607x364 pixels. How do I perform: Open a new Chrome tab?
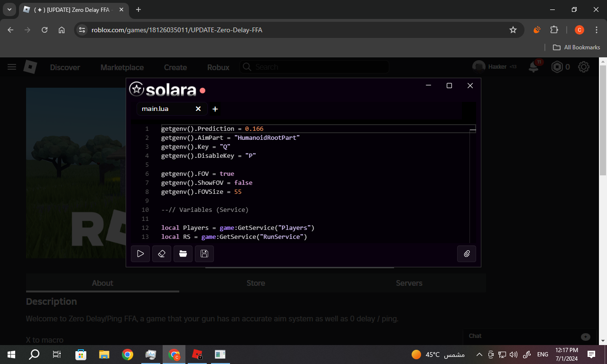[138, 9]
